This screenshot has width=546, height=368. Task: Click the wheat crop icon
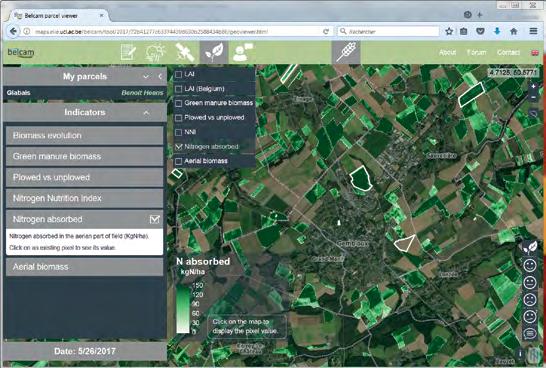coord(346,53)
